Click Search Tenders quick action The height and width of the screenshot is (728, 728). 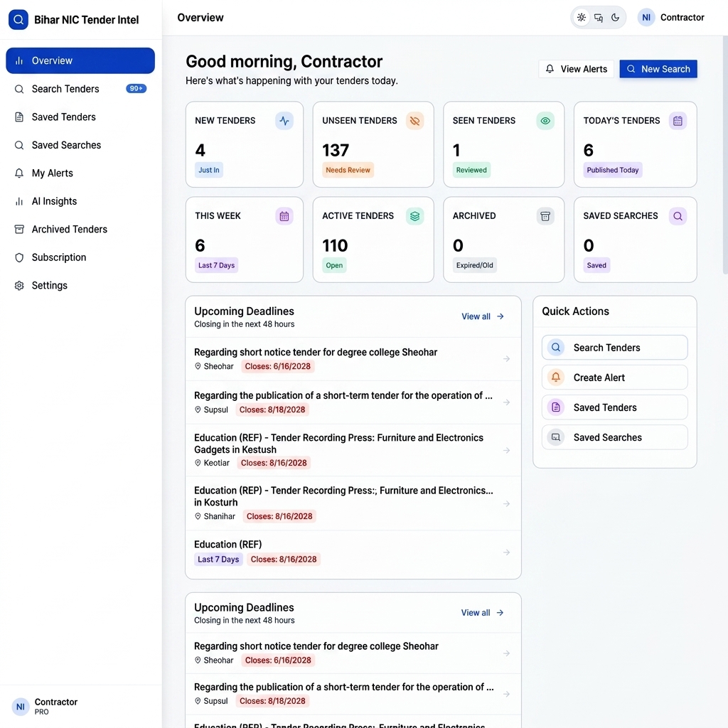click(x=615, y=348)
